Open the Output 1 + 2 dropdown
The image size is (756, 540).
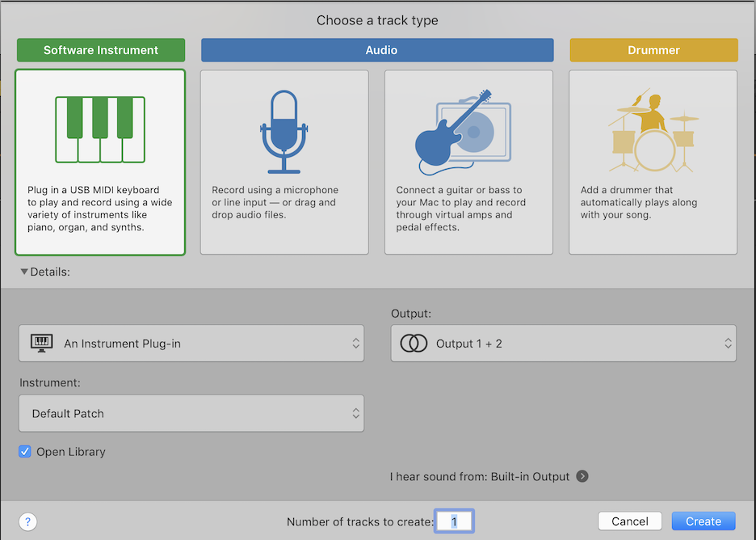click(x=563, y=343)
